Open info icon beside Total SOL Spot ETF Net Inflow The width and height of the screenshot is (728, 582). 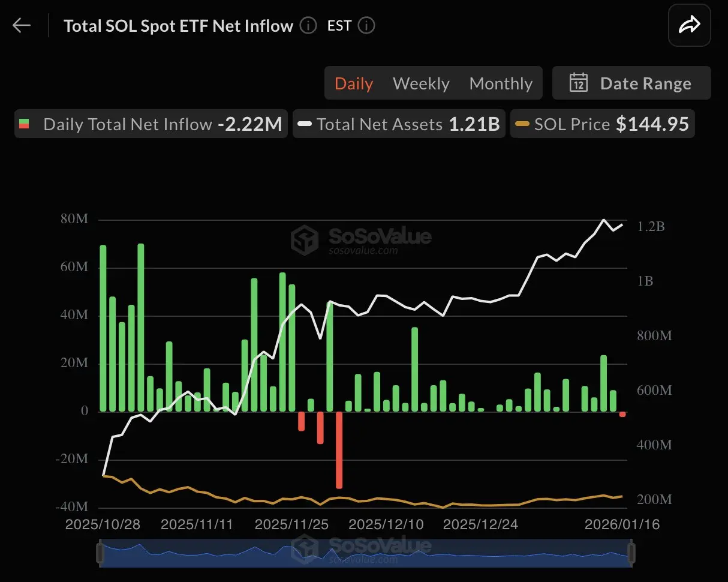(308, 26)
